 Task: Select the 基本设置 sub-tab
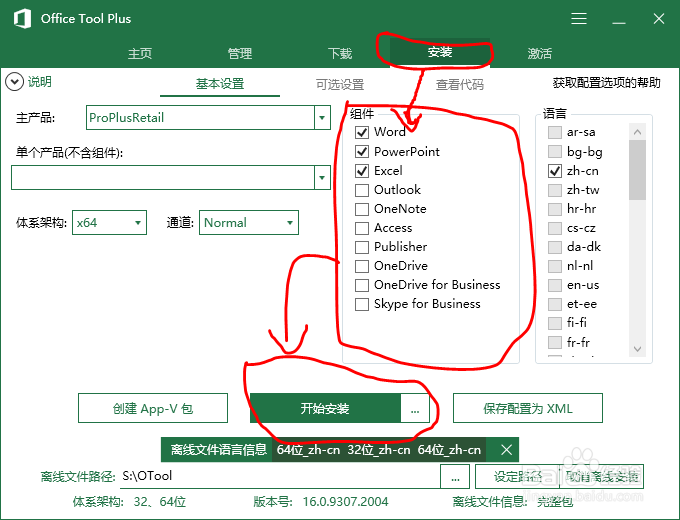[220, 84]
